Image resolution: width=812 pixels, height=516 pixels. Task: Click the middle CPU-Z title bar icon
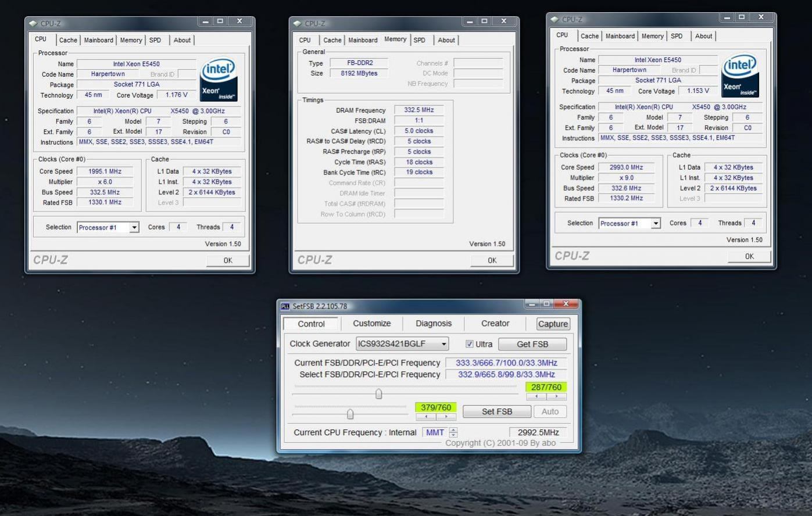298,24
